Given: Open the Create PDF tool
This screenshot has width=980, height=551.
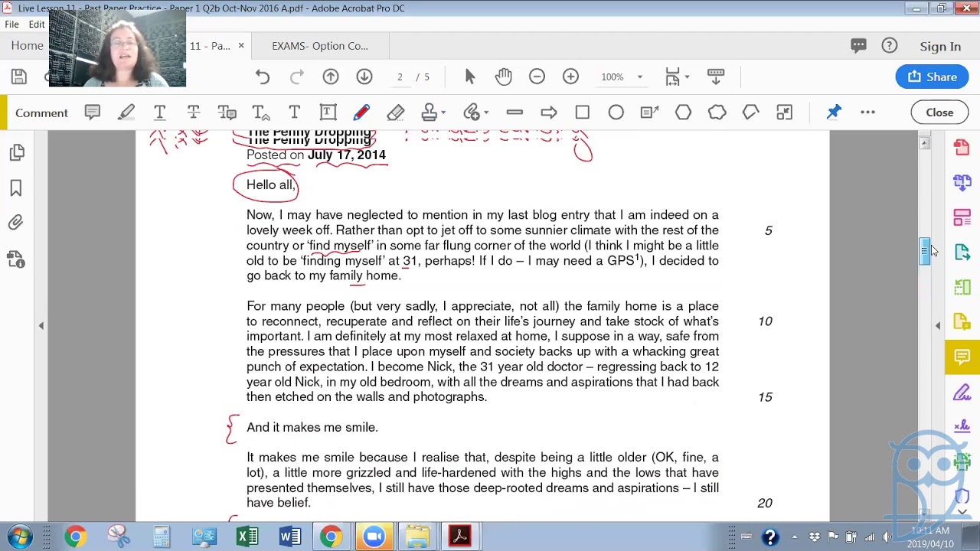Looking at the screenshot, I should [x=962, y=147].
